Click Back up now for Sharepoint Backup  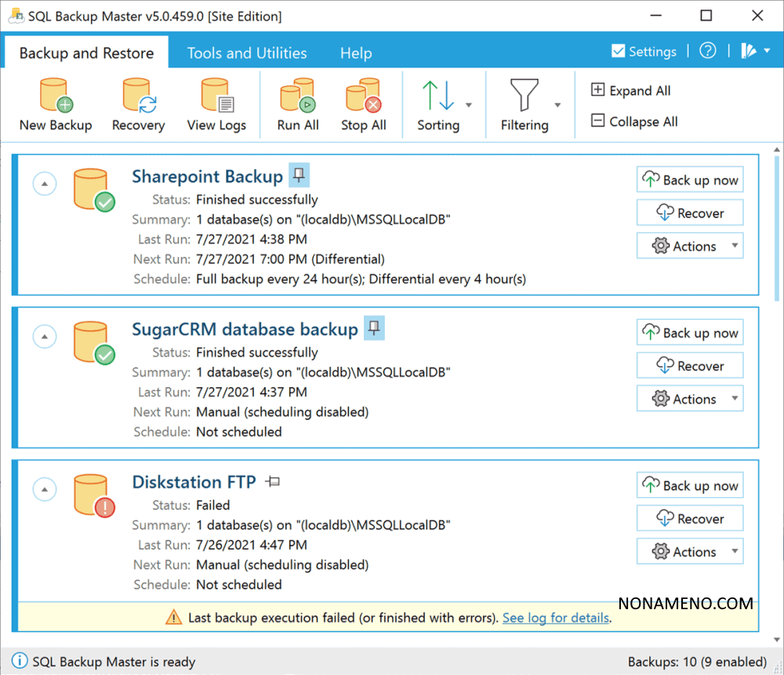pos(690,180)
